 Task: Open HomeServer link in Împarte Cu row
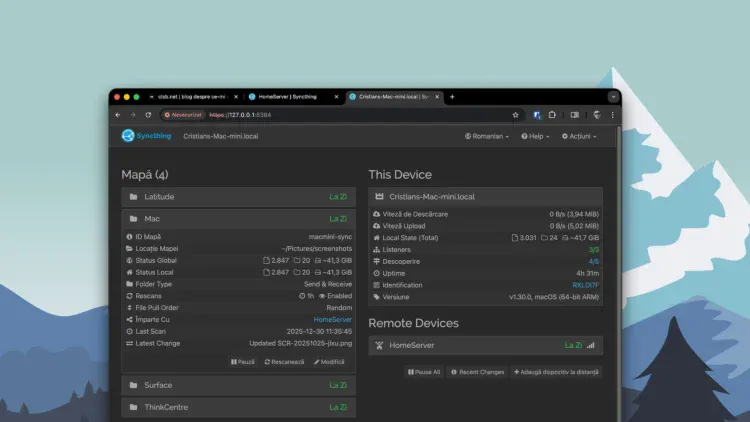(332, 319)
